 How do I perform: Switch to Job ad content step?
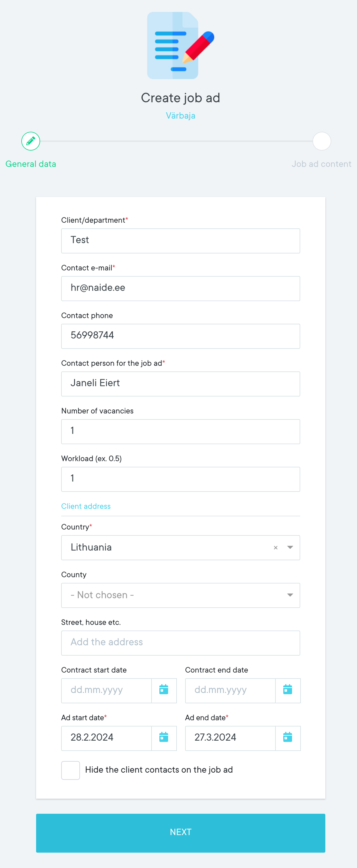[x=321, y=164]
